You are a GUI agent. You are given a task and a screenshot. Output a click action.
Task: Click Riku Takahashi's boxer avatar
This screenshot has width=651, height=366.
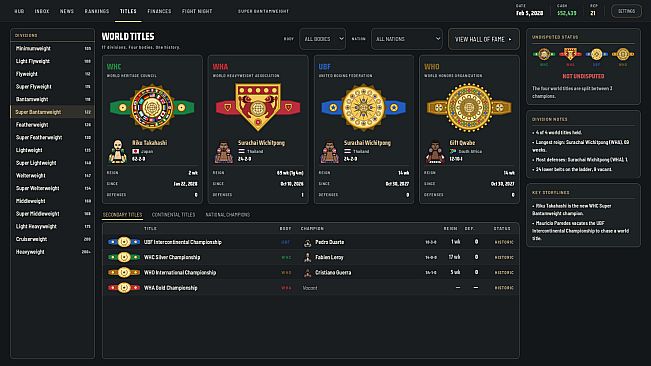coord(117,151)
